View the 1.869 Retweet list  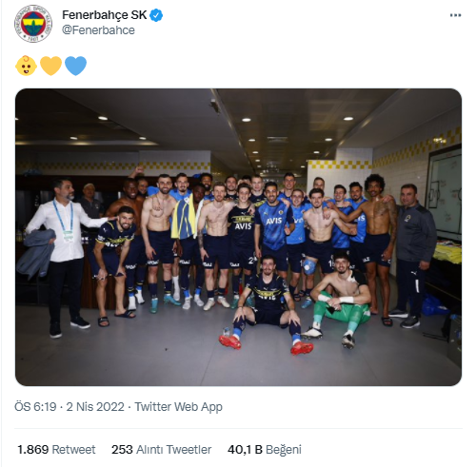(x=56, y=449)
